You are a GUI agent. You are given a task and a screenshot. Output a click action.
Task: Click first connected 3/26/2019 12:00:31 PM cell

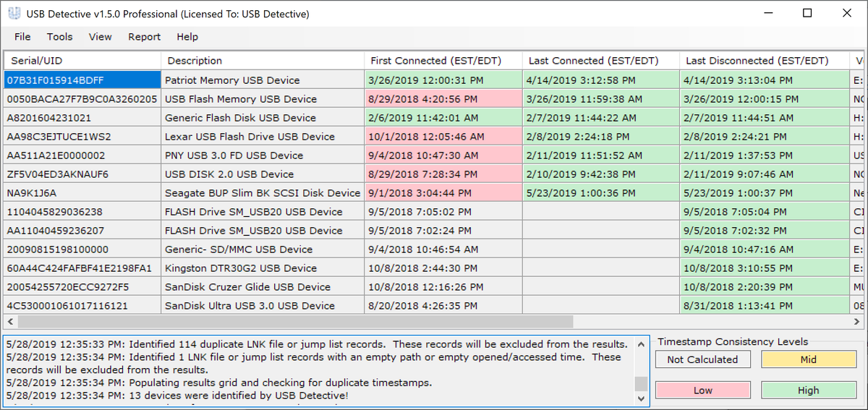tap(443, 80)
